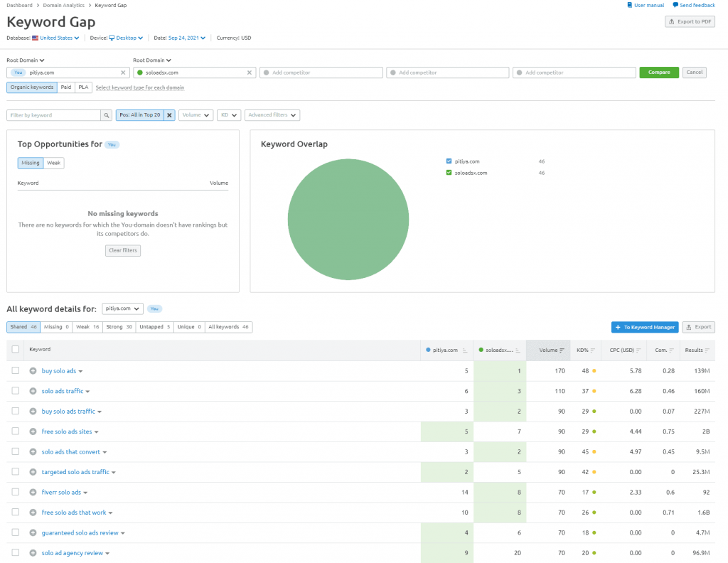Remove the Pos: All in Top 20 filter
728x563 pixels.
(169, 115)
